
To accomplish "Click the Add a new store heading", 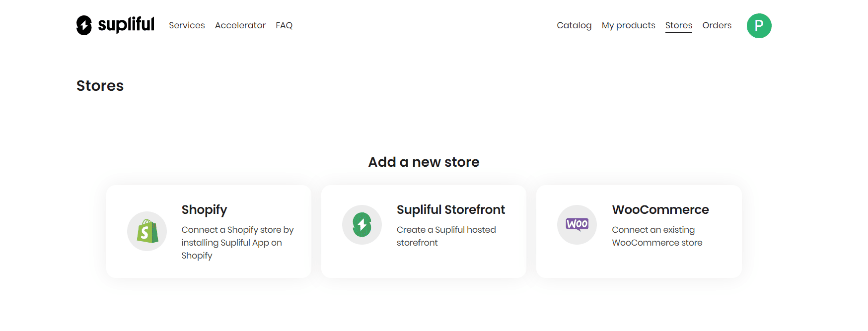I will coord(424,162).
